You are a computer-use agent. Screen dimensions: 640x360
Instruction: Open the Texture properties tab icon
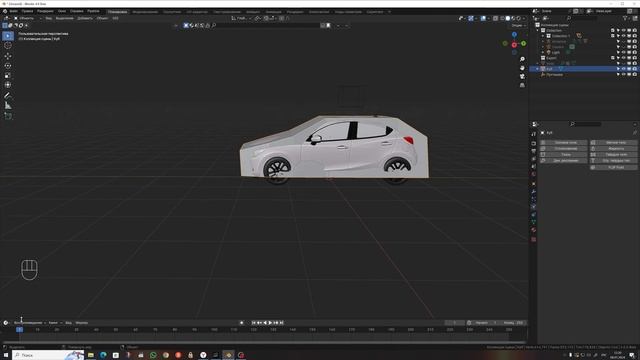[x=533, y=240]
